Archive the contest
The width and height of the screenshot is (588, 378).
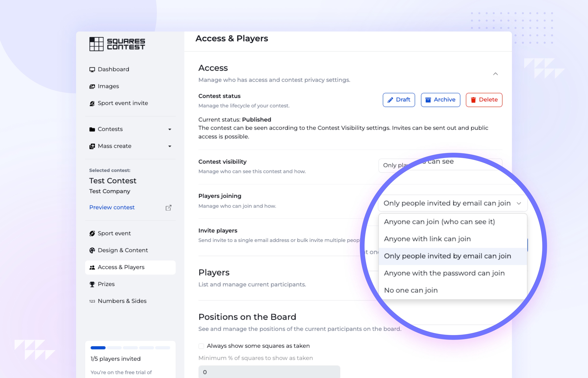tap(440, 100)
